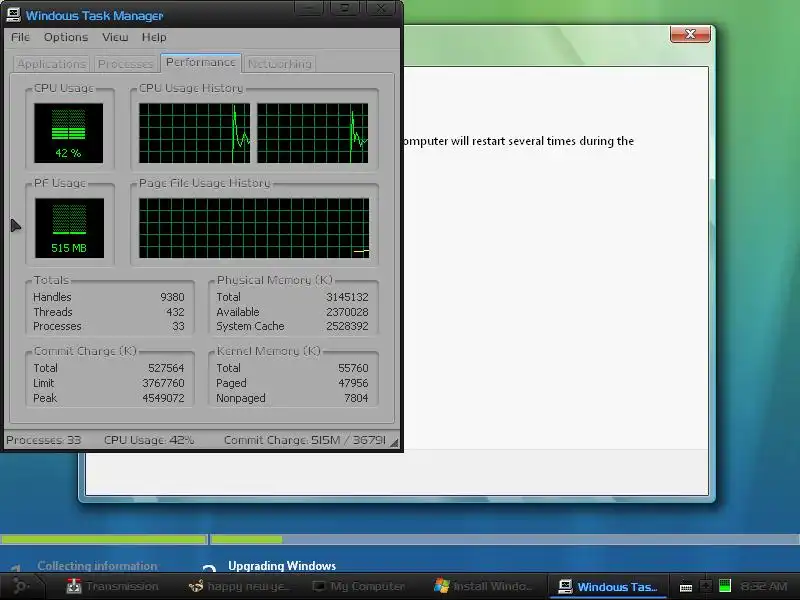Click Commit Charge Total 527564
This screenshot has width=800, height=600.
(166, 368)
